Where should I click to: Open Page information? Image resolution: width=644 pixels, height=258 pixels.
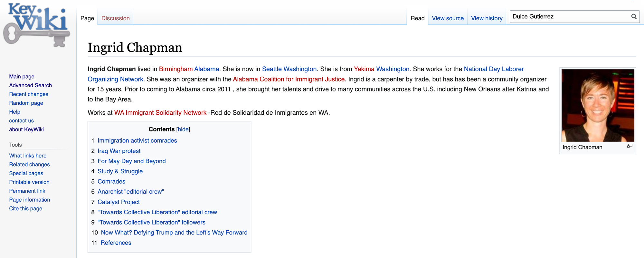[30, 200]
